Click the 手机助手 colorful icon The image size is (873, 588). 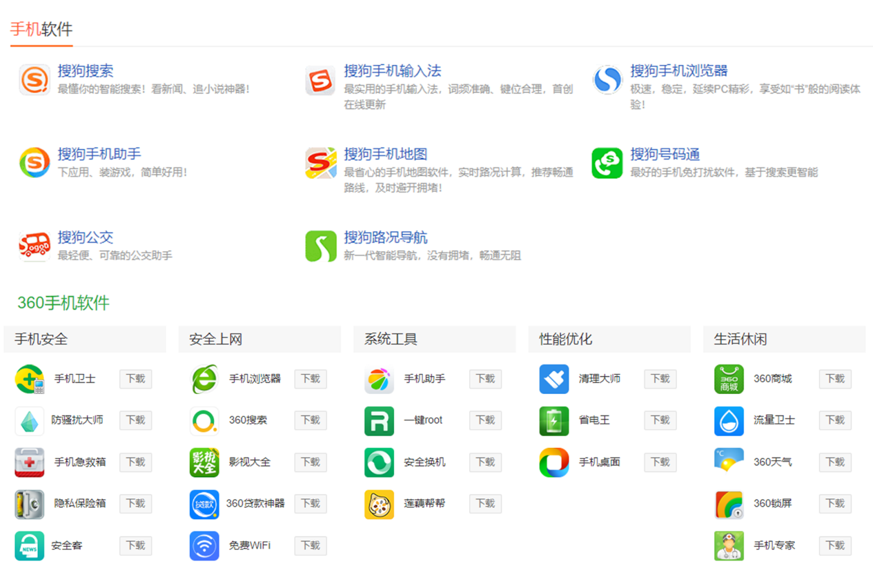pyautogui.click(x=379, y=379)
